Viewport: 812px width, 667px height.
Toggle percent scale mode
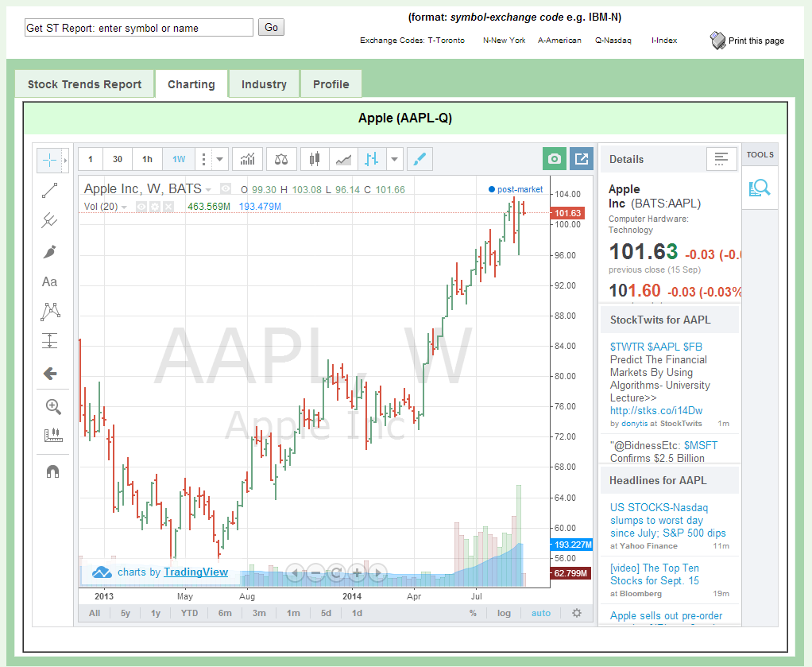(x=473, y=613)
